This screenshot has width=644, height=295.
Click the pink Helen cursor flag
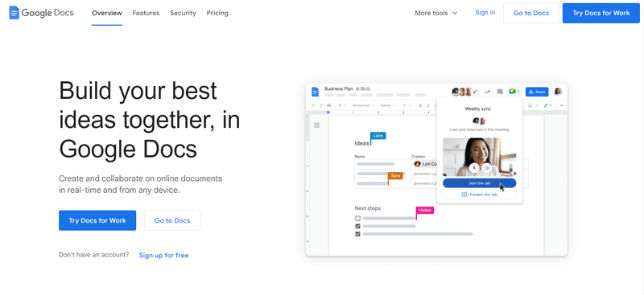click(x=425, y=210)
